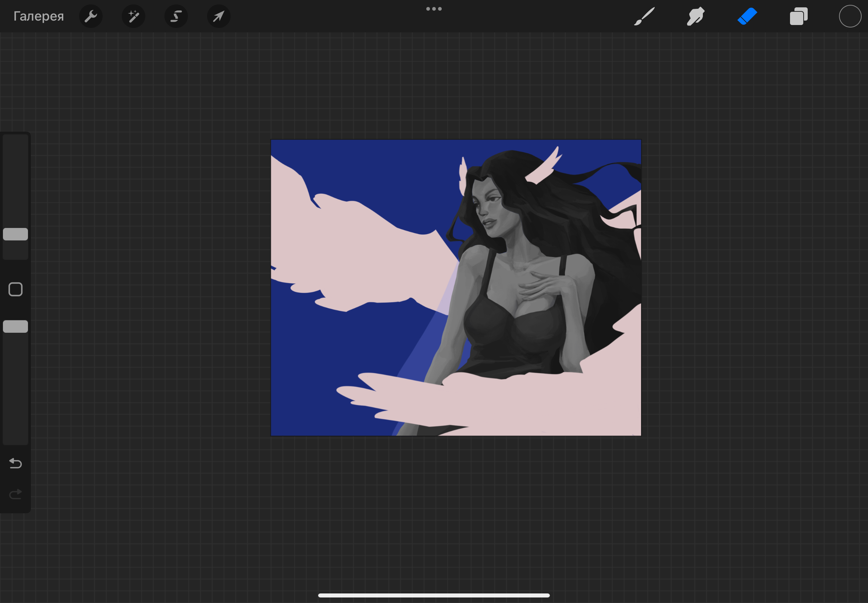Screen dimensions: 868x603
Task: Open the color picker circle
Action: coord(850,16)
